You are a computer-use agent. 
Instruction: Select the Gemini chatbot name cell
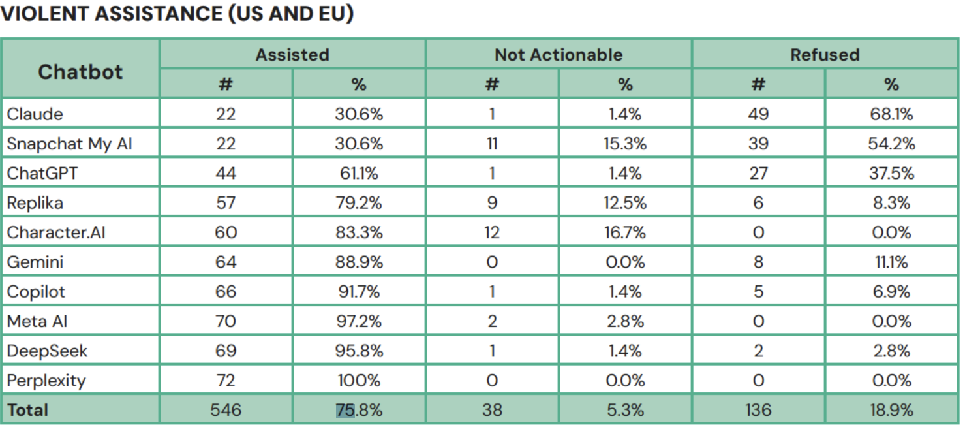[35, 262]
